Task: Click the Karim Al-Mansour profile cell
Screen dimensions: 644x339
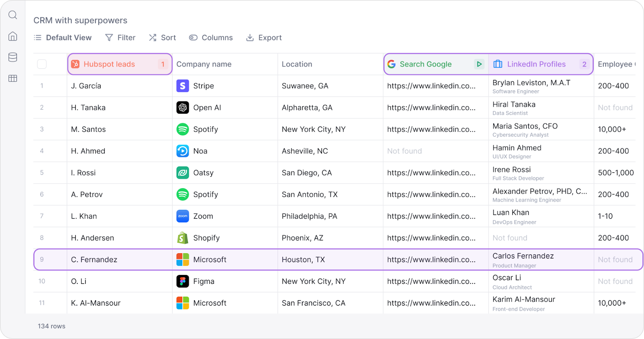Action: 541,303
